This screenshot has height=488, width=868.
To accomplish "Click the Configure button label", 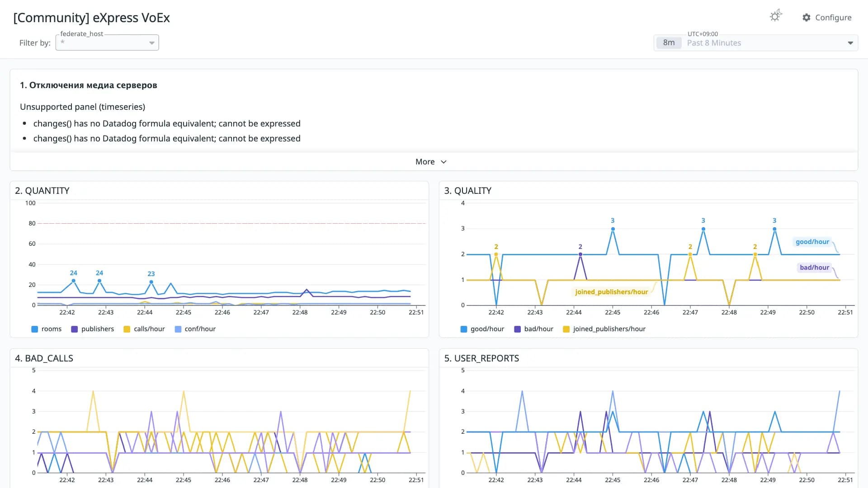I will click(x=833, y=17).
